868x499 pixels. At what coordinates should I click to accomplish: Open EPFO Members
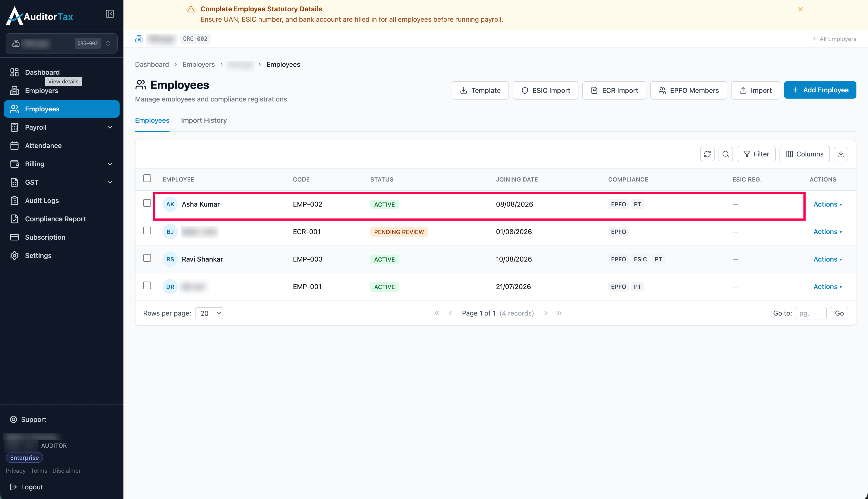[688, 90]
